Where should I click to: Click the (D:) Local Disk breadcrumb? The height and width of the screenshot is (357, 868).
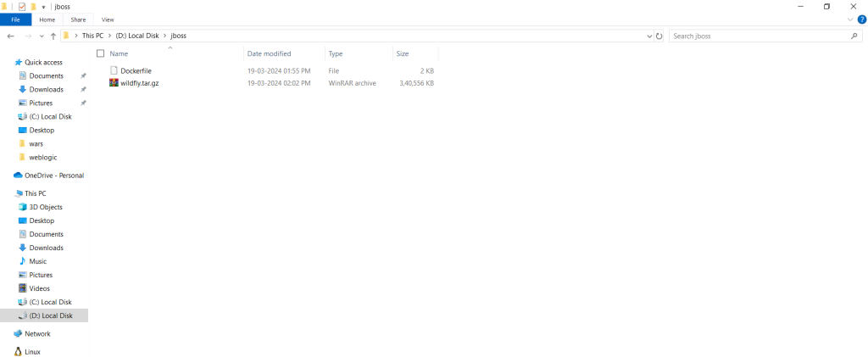[136, 36]
